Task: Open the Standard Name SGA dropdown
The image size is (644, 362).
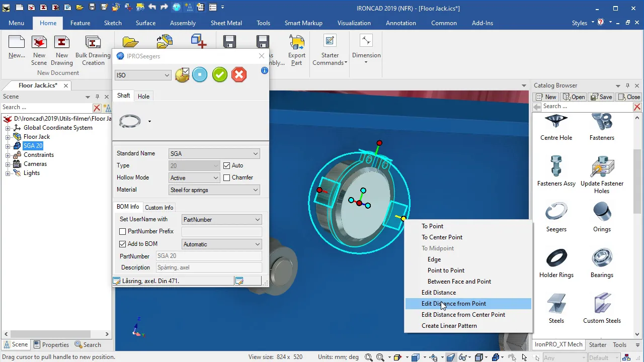Action: coord(214,154)
